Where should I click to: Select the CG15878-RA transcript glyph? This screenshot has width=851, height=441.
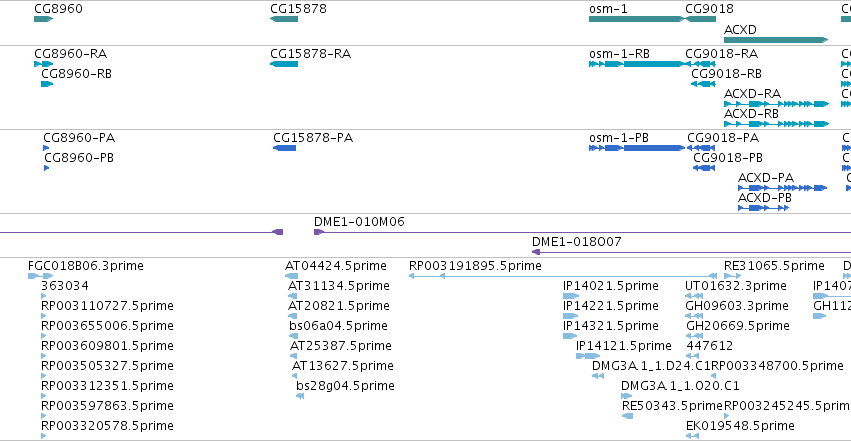(x=284, y=64)
